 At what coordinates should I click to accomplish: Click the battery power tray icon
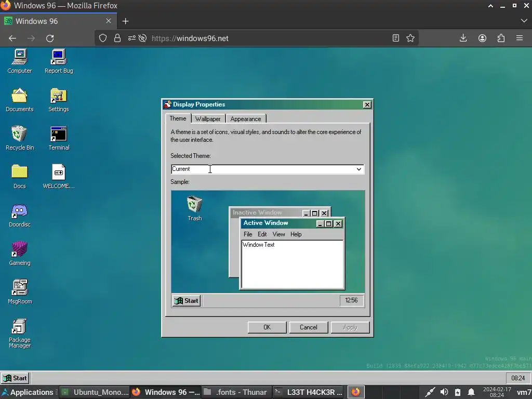(x=458, y=392)
